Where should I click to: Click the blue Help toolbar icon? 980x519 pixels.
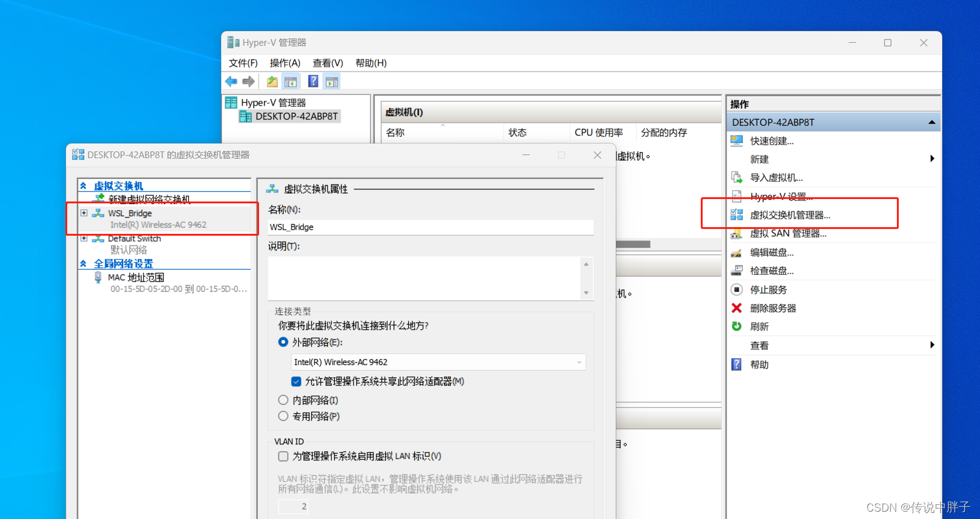coord(313,81)
